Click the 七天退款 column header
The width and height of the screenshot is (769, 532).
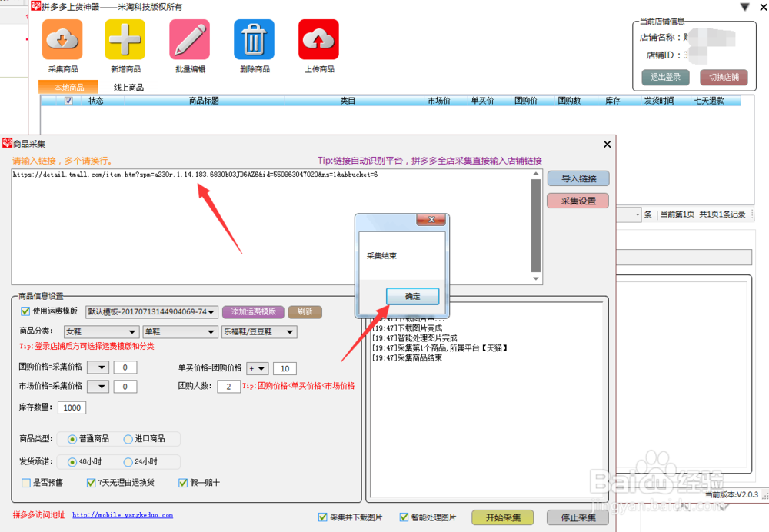[709, 101]
